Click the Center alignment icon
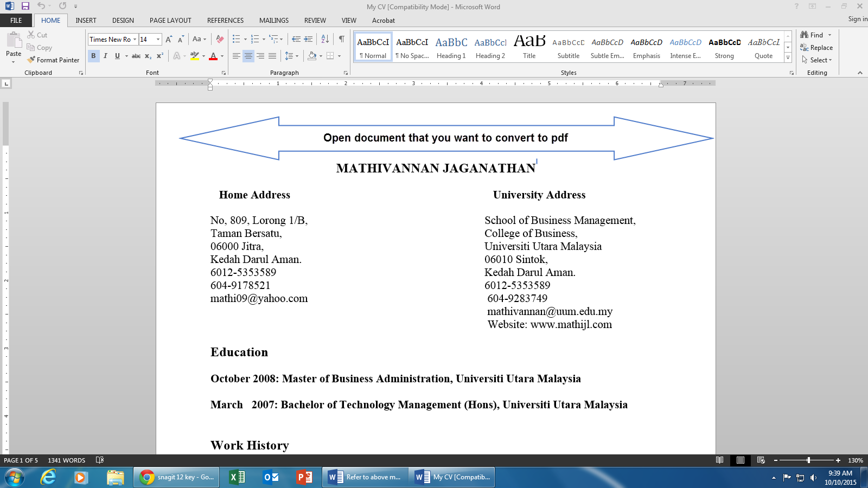Image resolution: width=868 pixels, height=488 pixels. point(248,55)
